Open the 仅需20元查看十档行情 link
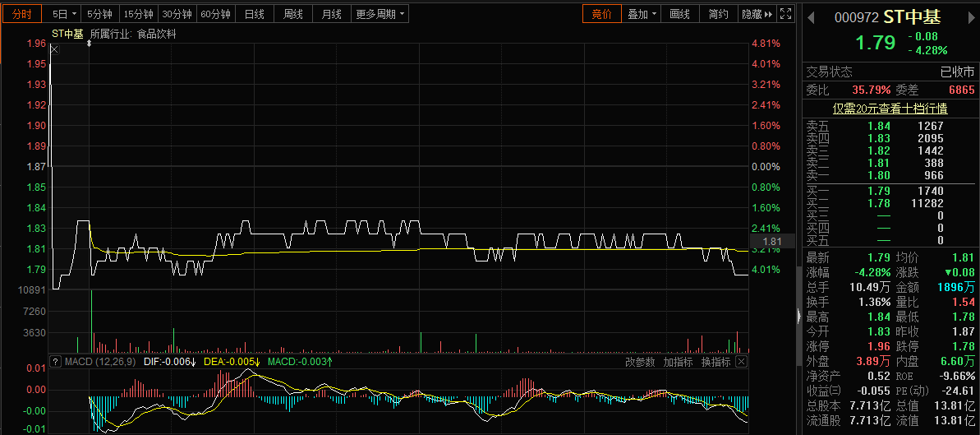The width and height of the screenshot is (980, 435). coord(890,109)
